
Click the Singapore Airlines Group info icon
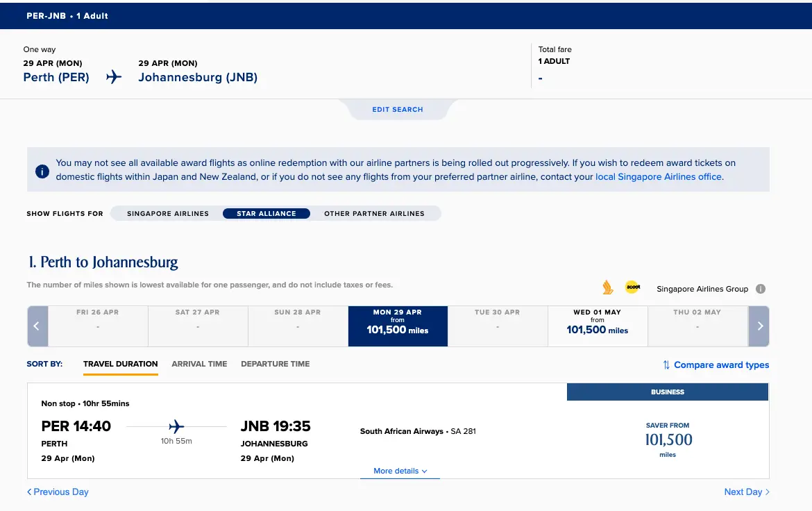coord(760,290)
